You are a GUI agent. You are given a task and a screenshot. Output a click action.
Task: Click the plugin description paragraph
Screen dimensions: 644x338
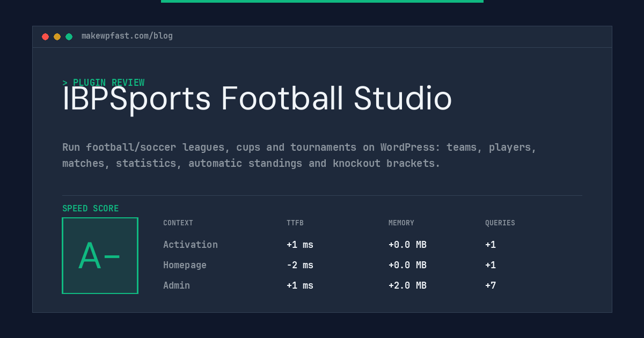pos(299,155)
